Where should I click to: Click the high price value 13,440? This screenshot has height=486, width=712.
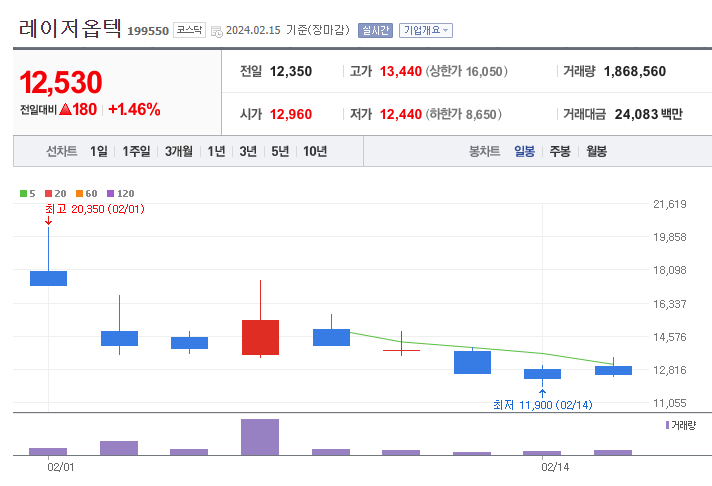(x=400, y=71)
